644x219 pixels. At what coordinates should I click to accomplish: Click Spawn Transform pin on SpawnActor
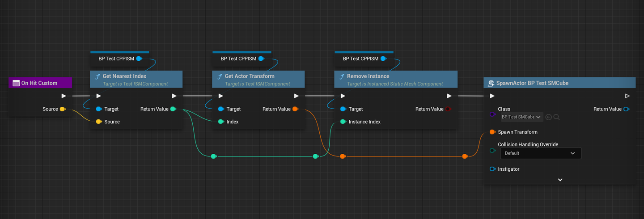492,132
